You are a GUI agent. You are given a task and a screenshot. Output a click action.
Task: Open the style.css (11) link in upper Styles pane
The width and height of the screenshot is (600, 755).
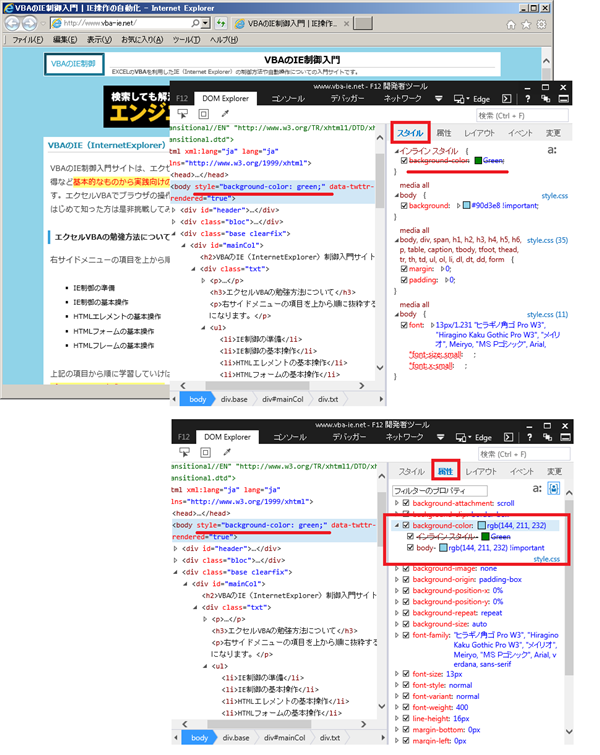[x=548, y=314]
